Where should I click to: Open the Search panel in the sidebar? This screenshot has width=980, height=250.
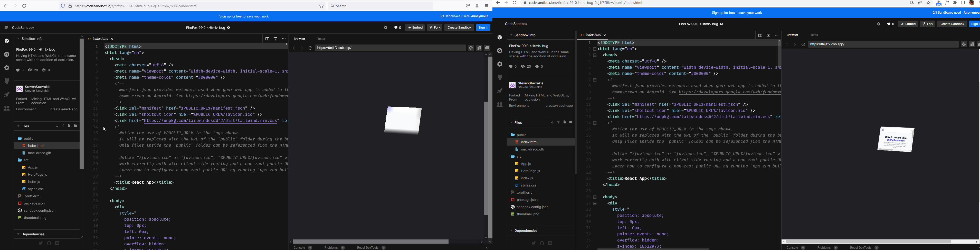[6, 55]
